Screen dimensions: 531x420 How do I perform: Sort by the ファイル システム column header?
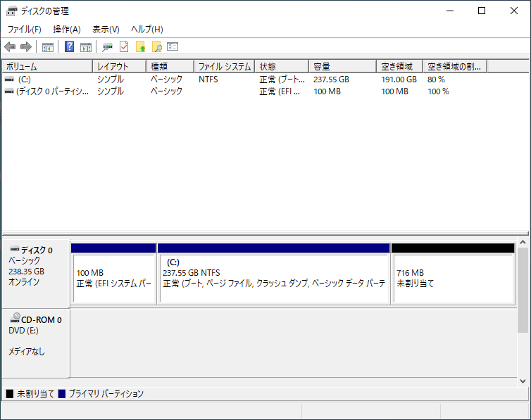point(224,66)
